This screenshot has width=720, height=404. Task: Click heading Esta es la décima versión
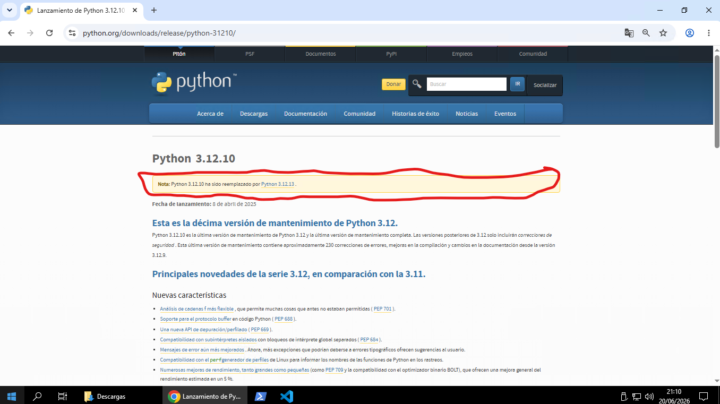click(275, 223)
